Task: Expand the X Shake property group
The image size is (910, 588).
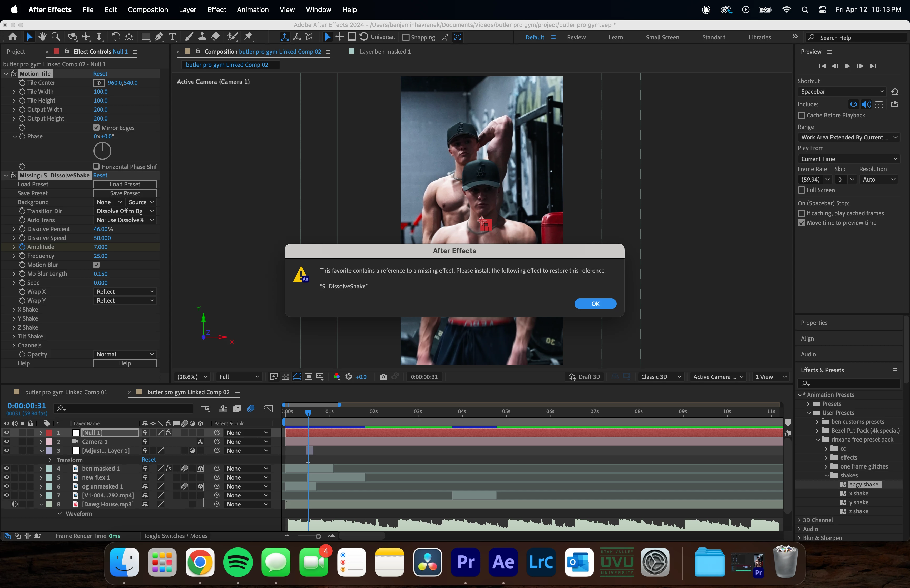Action: point(14,310)
